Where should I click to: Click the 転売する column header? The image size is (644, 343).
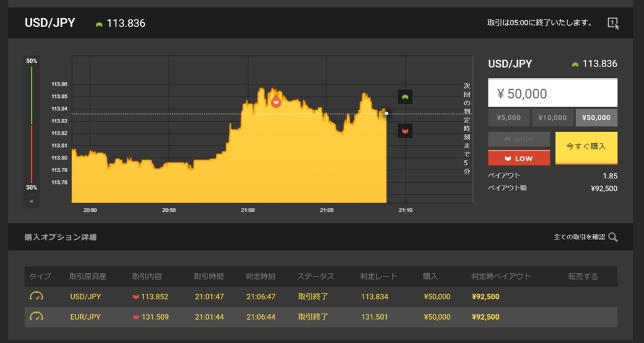(x=583, y=276)
